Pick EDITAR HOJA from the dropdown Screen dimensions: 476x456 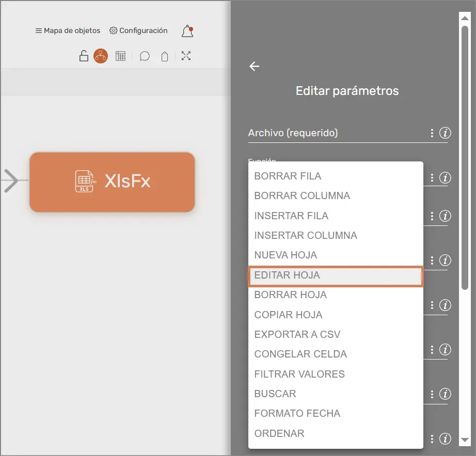pyautogui.click(x=336, y=275)
